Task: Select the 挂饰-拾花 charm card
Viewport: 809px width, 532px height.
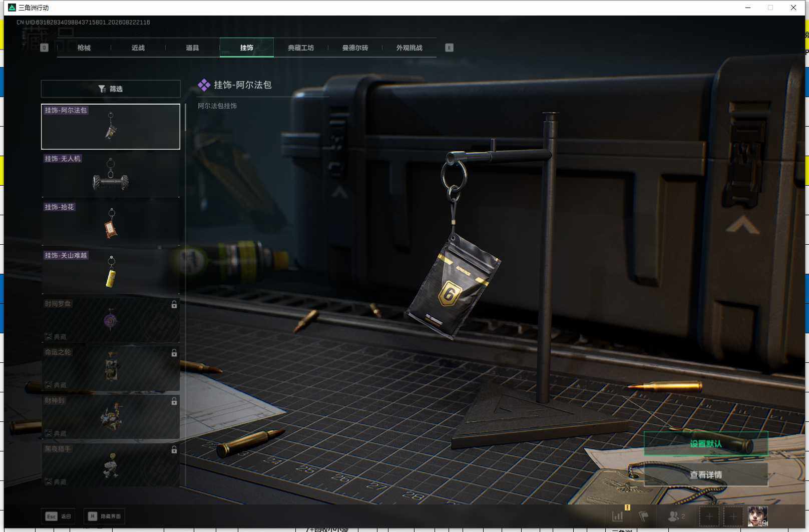Action: (111, 223)
